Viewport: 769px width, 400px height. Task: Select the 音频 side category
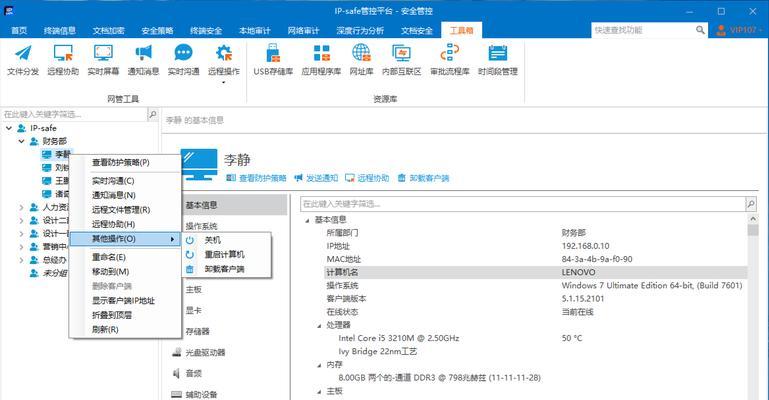pyautogui.click(x=194, y=374)
